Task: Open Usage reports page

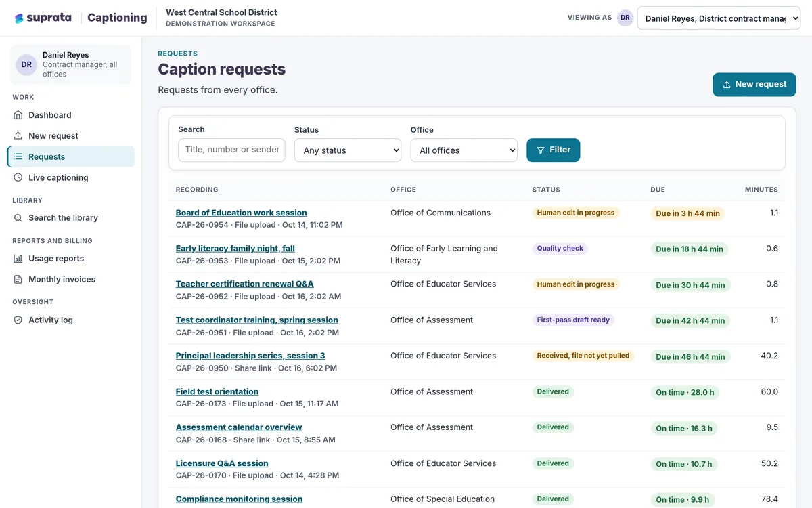Action: tap(71, 259)
